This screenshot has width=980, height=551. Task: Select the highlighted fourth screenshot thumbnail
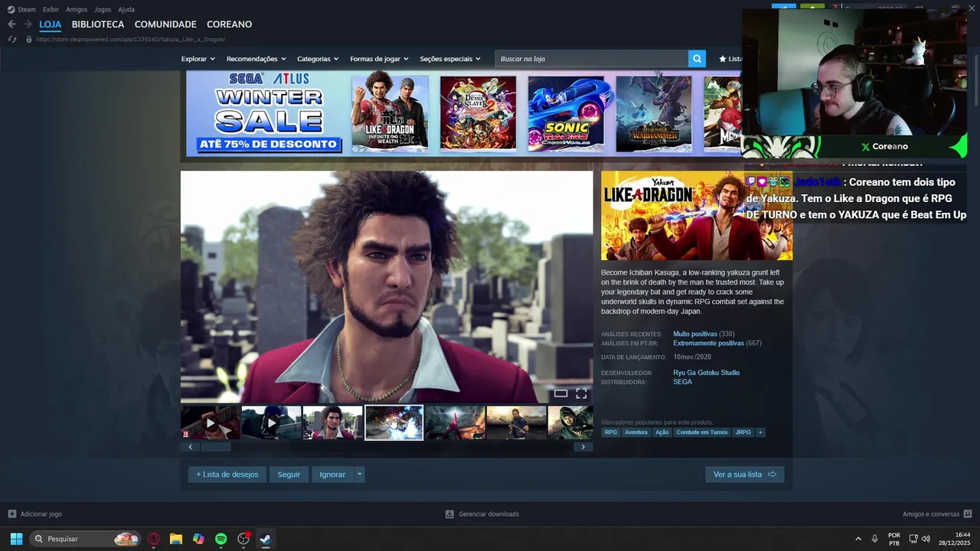click(394, 423)
